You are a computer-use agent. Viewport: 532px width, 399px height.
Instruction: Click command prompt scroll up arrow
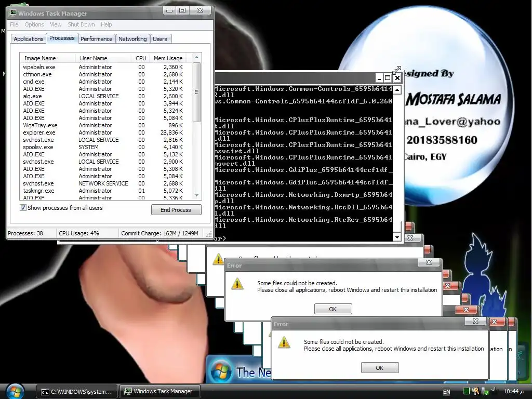[397, 89]
